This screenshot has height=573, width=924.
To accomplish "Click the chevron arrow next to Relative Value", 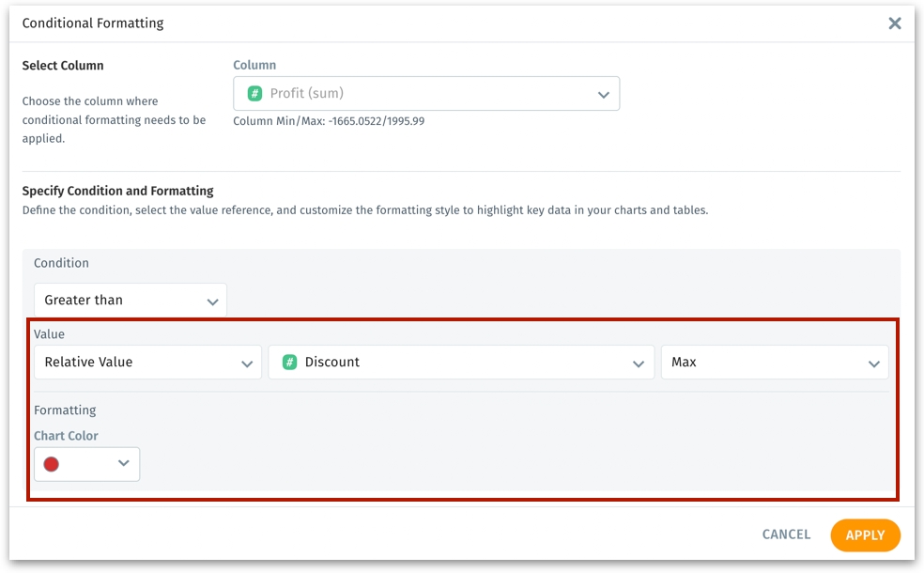I will coord(247,364).
